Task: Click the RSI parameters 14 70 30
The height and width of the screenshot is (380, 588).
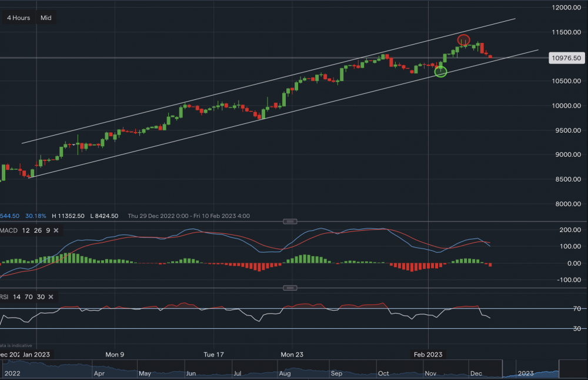Action: click(28, 297)
